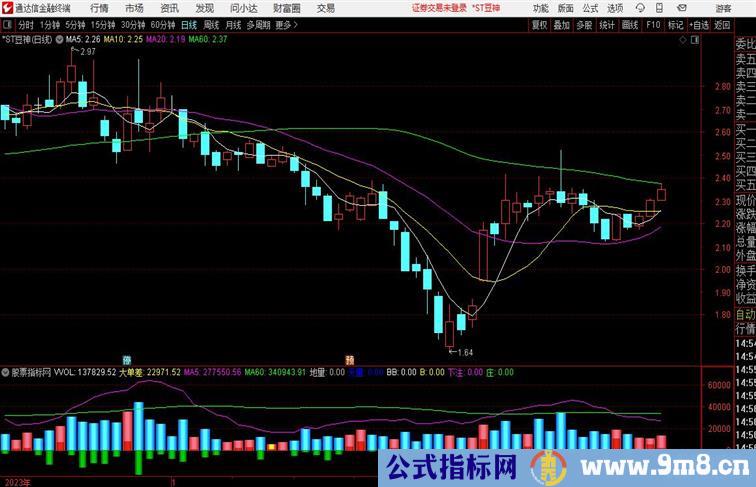This screenshot has width=756, height=487.
Task: Add stock via +自选 button
Action: pyautogui.click(x=700, y=24)
